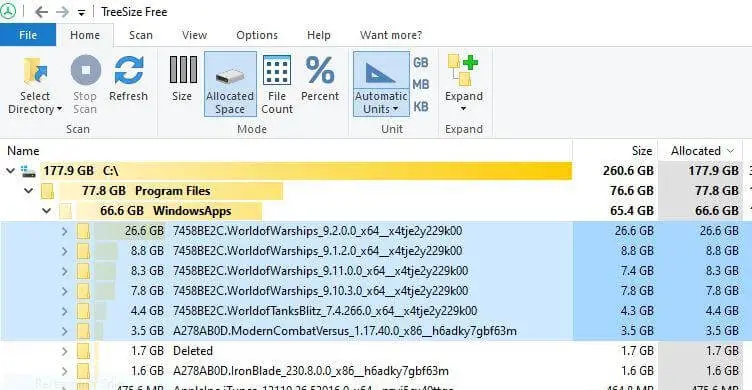The width and height of the screenshot is (752, 390).
Task: Open quick access toolbar customization arrow
Action: (x=82, y=13)
